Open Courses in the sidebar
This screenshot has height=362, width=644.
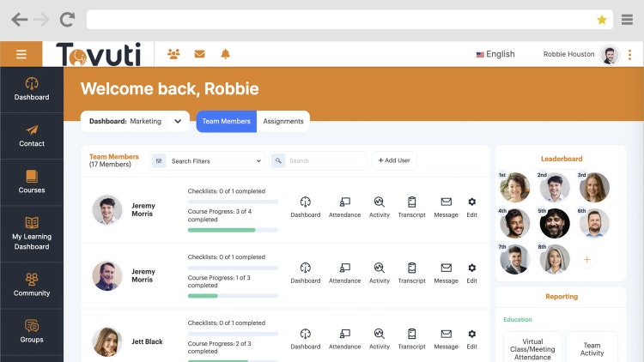(x=32, y=182)
